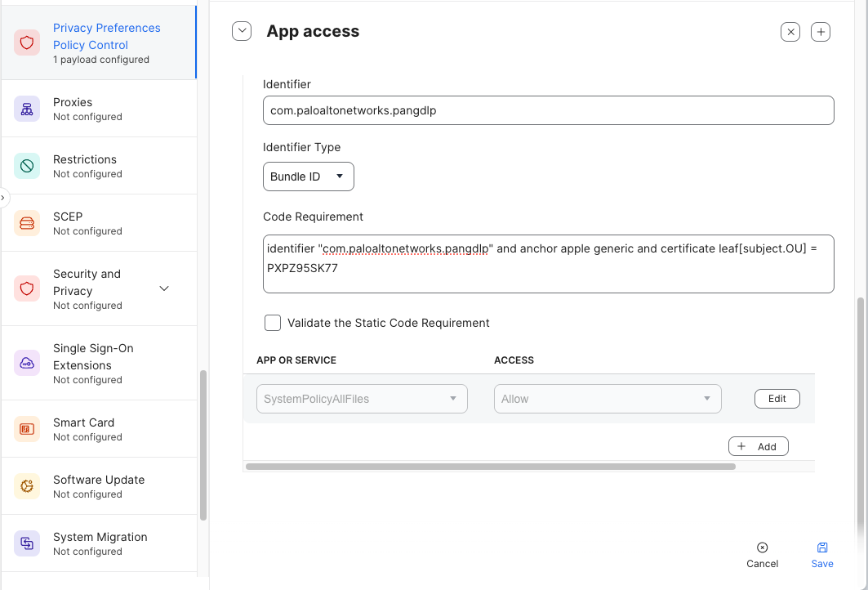Click the Add button below table

tap(758, 446)
